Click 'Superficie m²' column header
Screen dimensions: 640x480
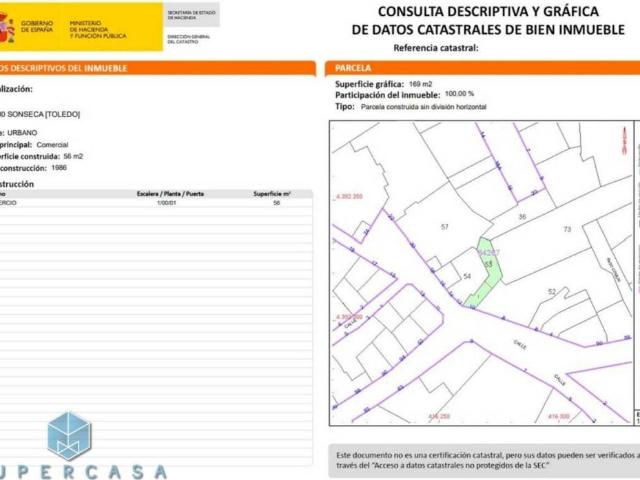(272, 194)
